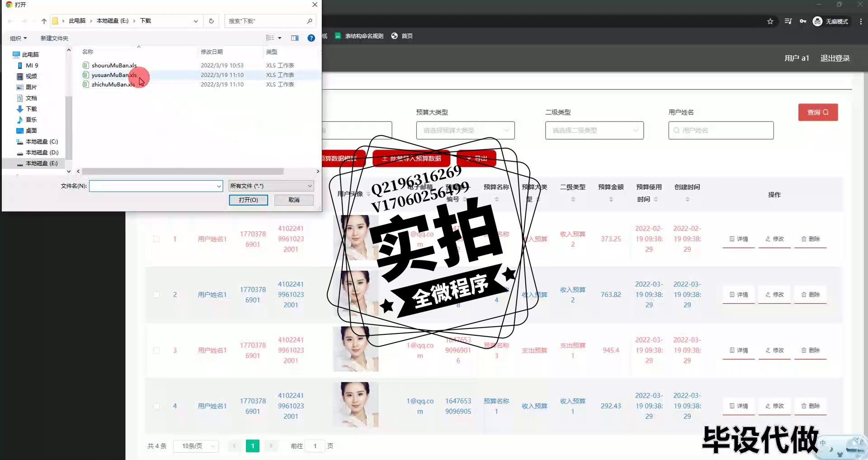Image resolution: width=868 pixels, height=460 pixels.
Task: Click the 取消 button in dialog
Action: (294, 200)
